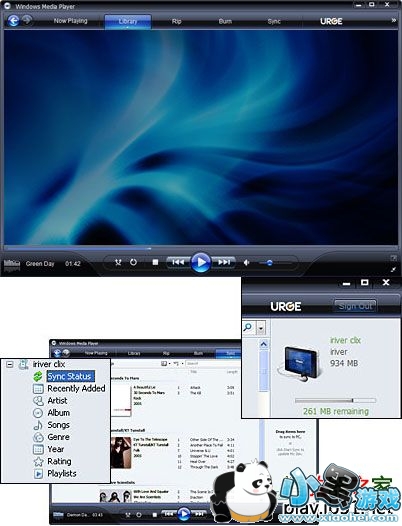Select the track 'The Kill'
The width and height of the screenshot is (402, 526).
(x=196, y=393)
